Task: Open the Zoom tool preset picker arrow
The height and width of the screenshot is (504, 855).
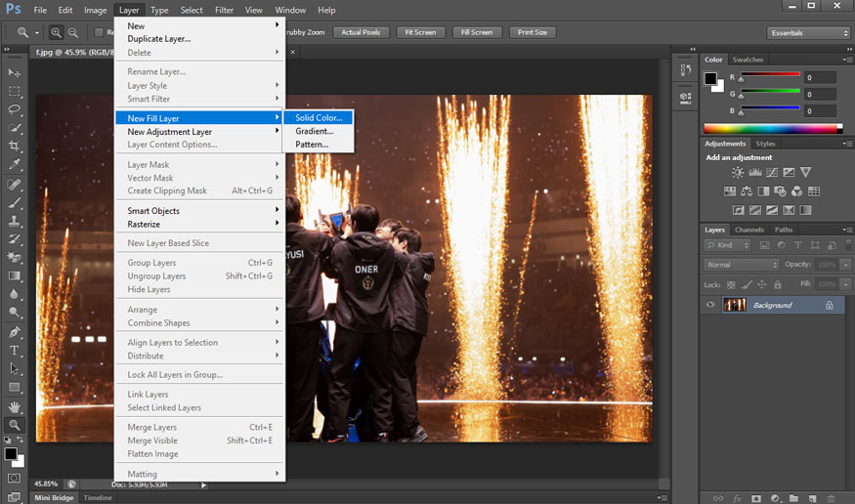Action: (36, 32)
